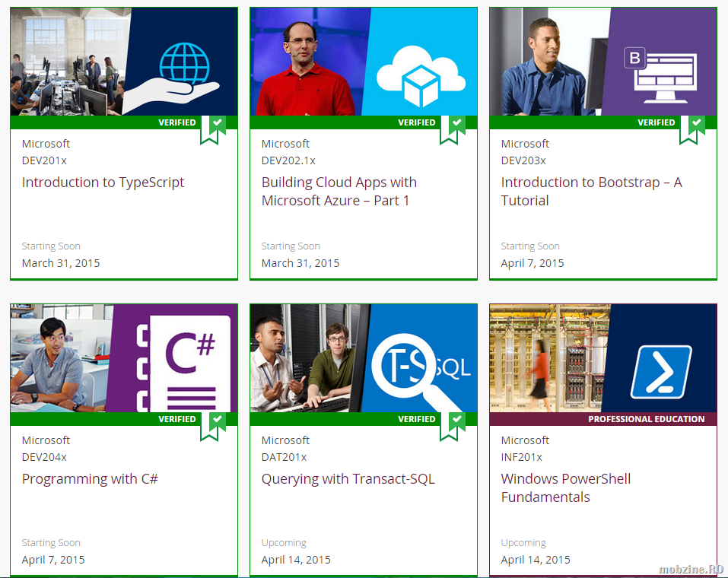Click Upcoming label on PowerShell card
The width and height of the screenshot is (728, 578).
coord(523,543)
